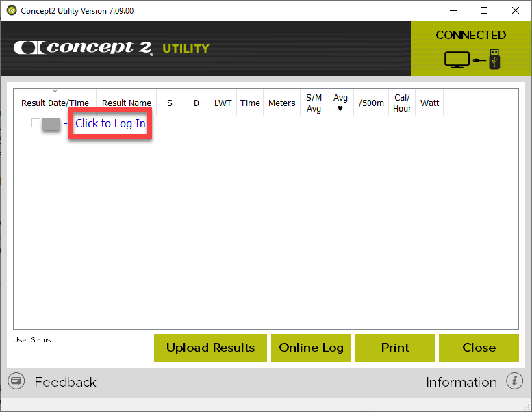Tick the checkbox beside Click to Log In

coord(36,123)
